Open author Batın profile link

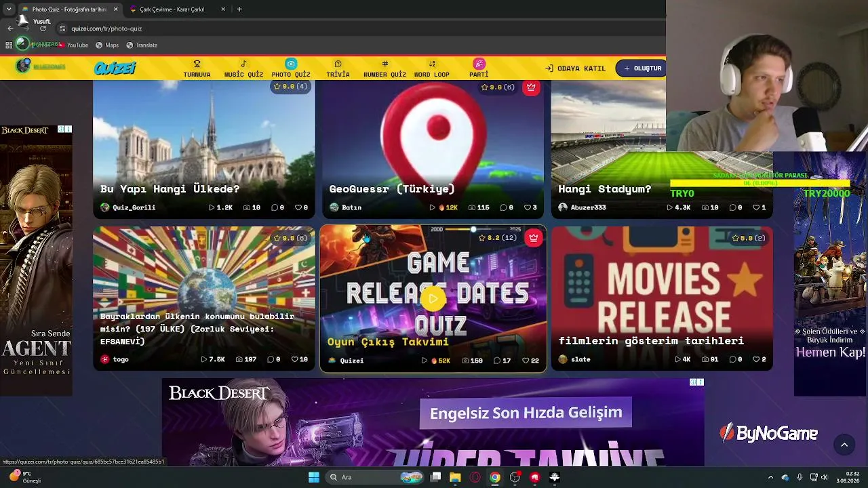[346, 207]
